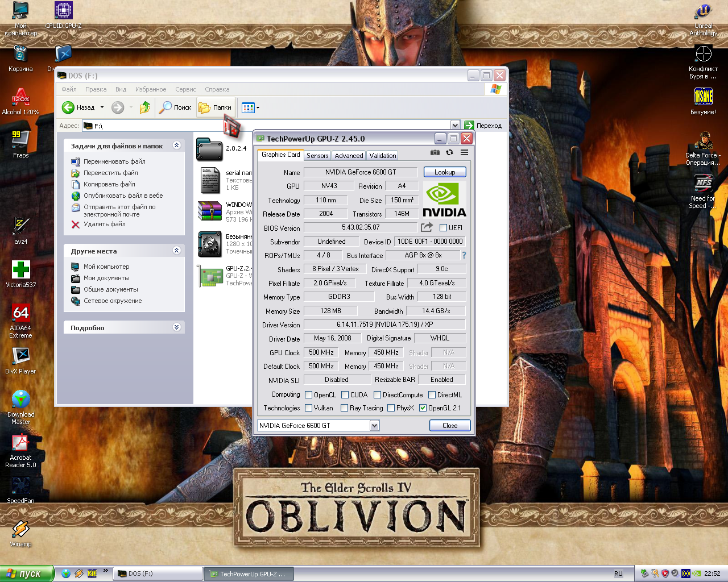The image size is (728, 582).
Task: Open the Сервис menu
Action: (x=185, y=89)
